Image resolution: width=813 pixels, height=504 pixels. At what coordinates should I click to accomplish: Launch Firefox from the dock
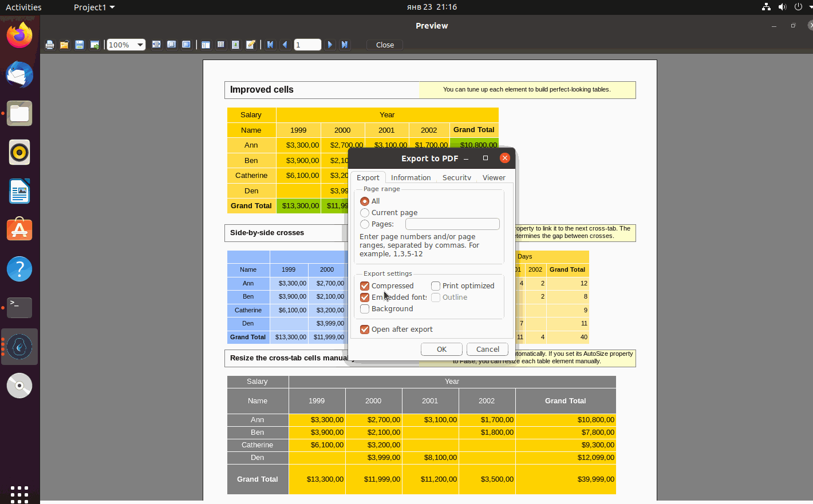[x=19, y=35]
